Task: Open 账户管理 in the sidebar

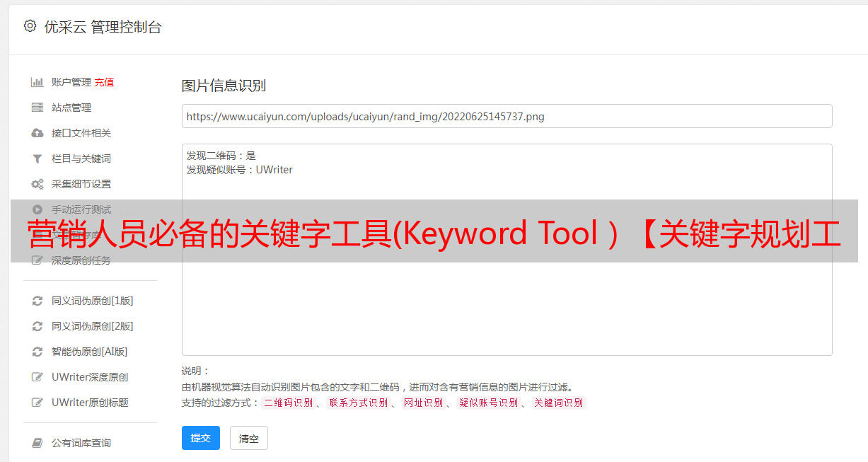Action: click(x=71, y=82)
